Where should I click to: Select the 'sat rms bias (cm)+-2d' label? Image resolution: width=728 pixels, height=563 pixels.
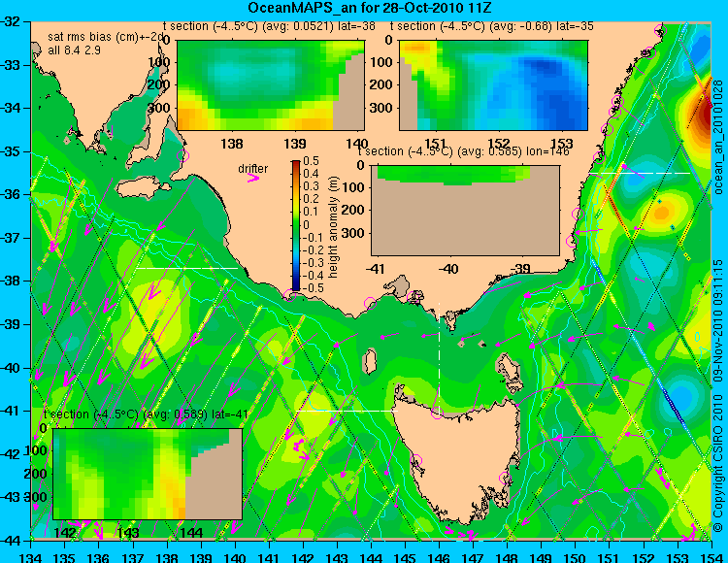pos(106,38)
